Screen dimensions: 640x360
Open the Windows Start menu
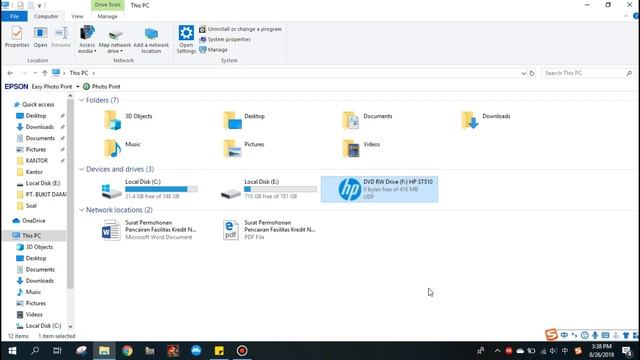coord(12,351)
